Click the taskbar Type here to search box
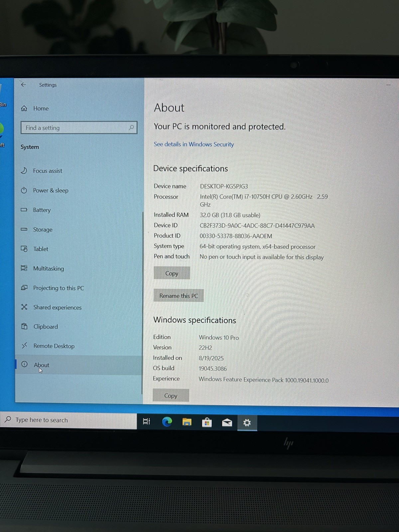The width and height of the screenshot is (399, 532). click(68, 420)
